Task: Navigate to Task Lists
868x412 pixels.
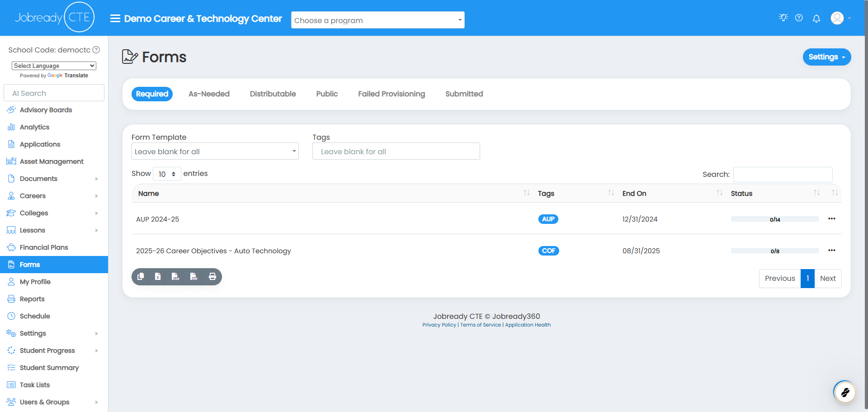Action: pyautogui.click(x=54, y=385)
